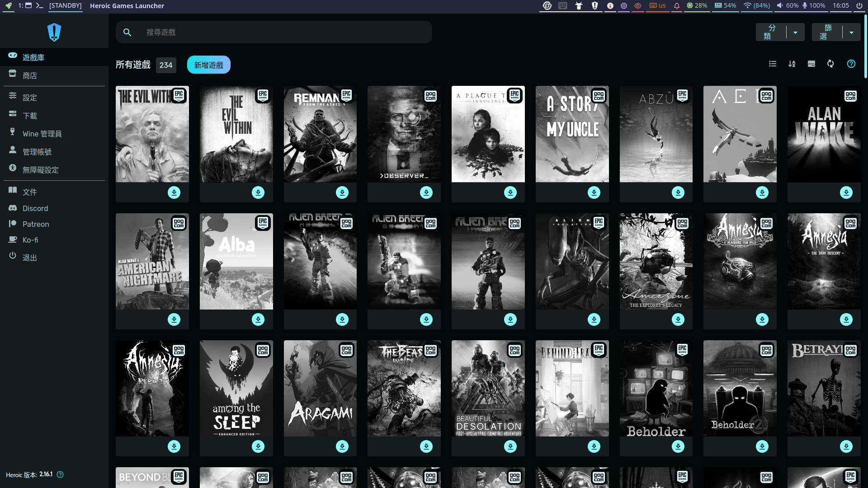
Task: Download the Beholder game
Action: point(678,446)
